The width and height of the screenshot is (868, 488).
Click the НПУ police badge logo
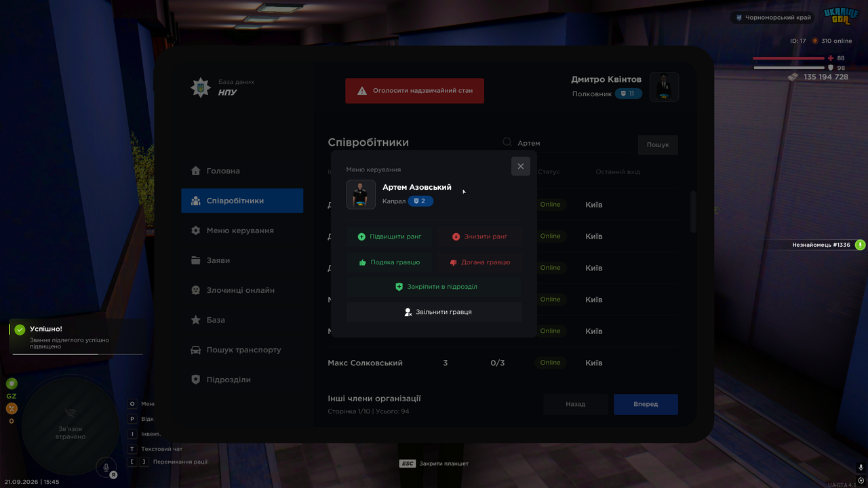[200, 87]
